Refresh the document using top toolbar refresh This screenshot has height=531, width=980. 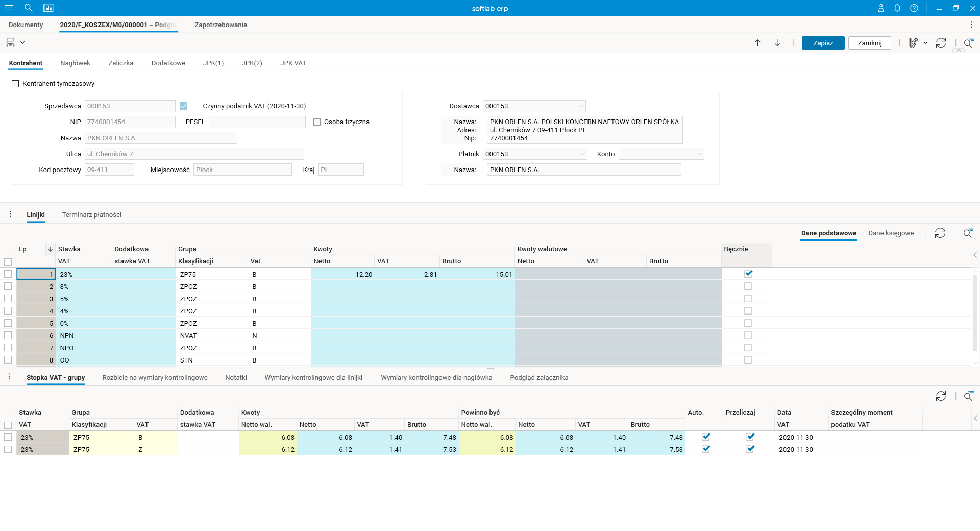click(941, 43)
